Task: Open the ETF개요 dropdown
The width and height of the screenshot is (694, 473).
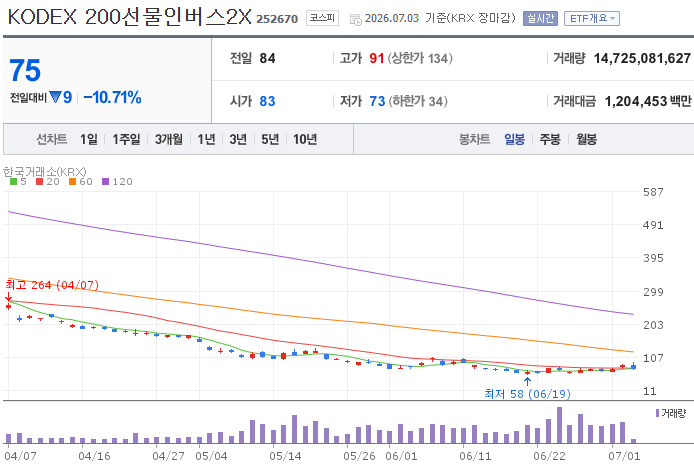Action: [592, 19]
